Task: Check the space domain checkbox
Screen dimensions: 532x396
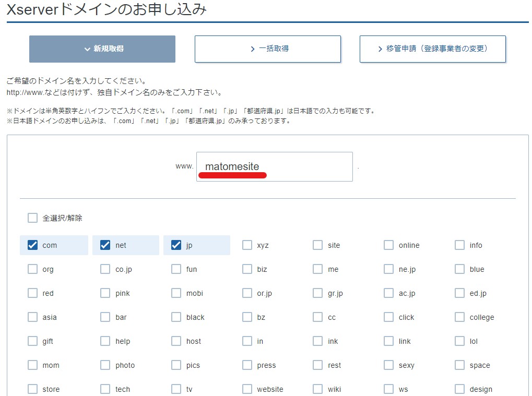Action: coord(459,365)
